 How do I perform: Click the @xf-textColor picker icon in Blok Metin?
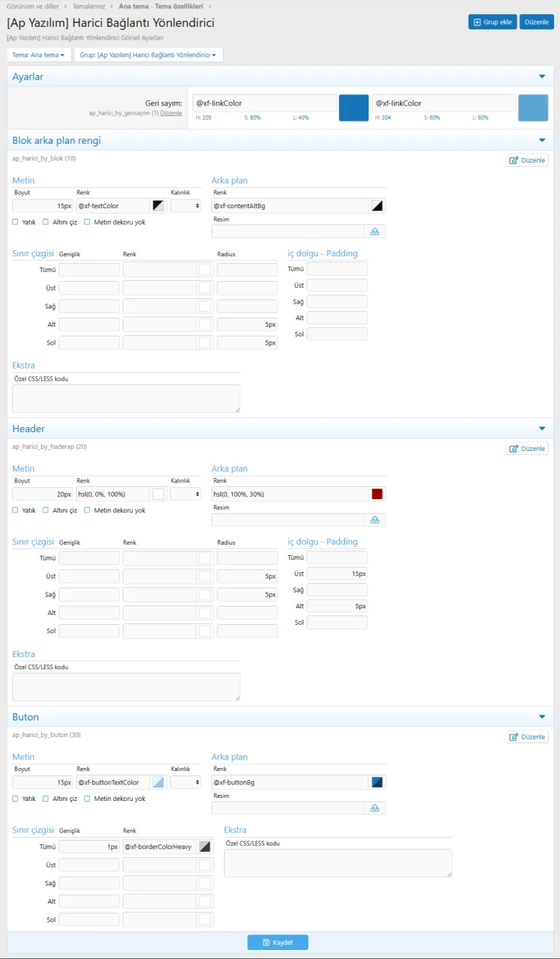pos(158,205)
